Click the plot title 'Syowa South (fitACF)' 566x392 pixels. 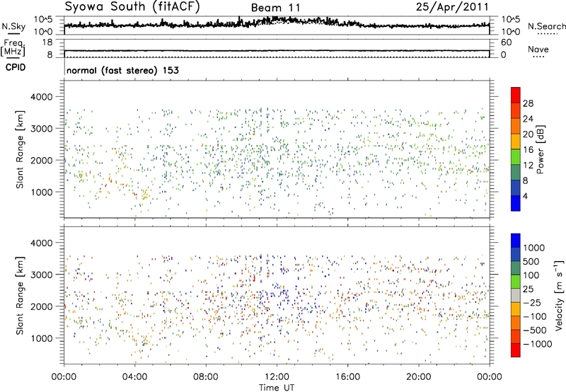click(132, 6)
